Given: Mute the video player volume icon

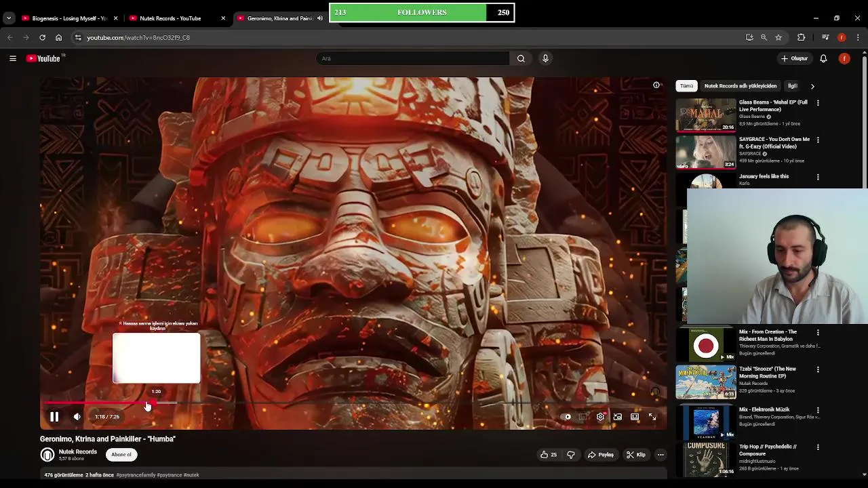Looking at the screenshot, I should coord(77,417).
